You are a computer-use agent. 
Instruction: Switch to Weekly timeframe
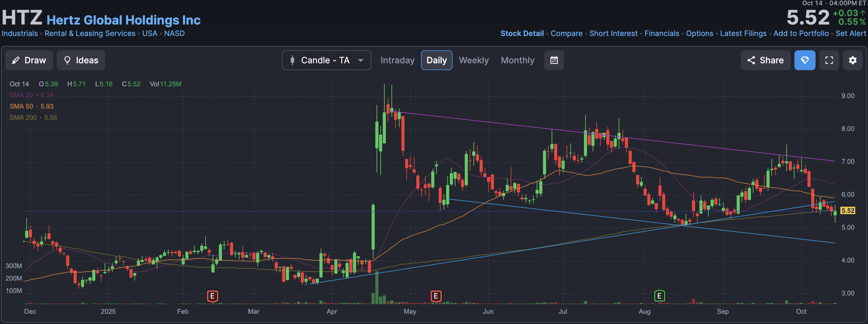coord(473,60)
